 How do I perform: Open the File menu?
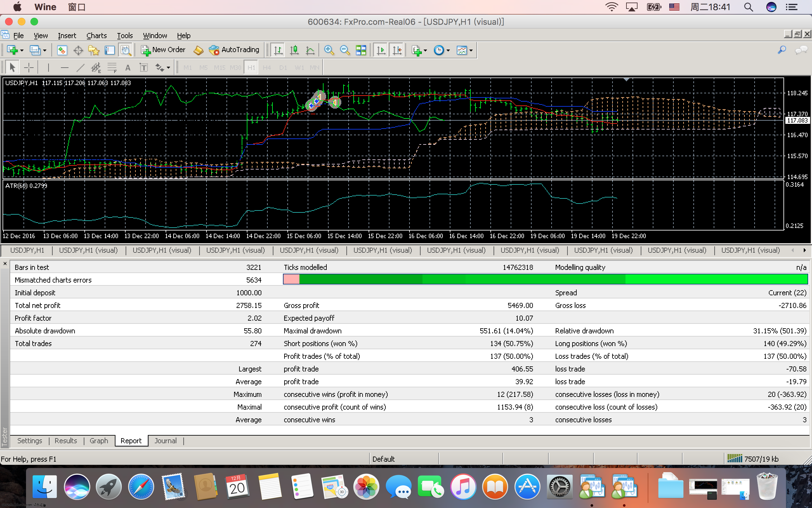click(x=18, y=36)
